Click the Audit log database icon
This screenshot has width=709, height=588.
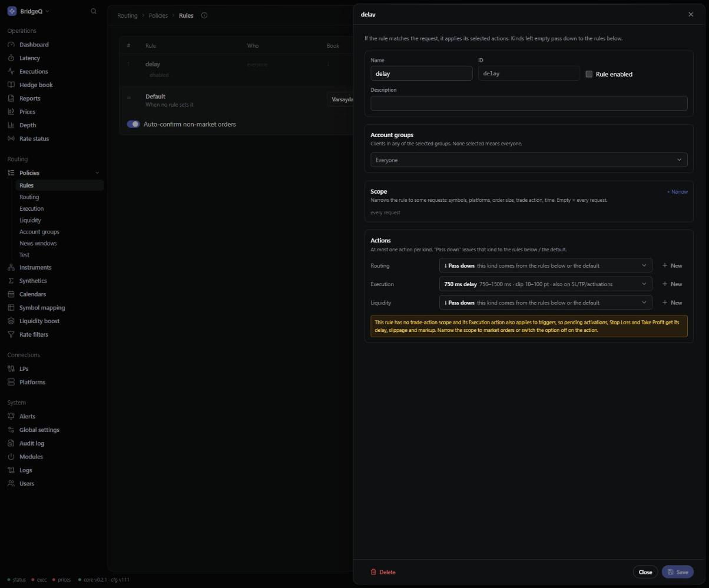tap(11, 444)
